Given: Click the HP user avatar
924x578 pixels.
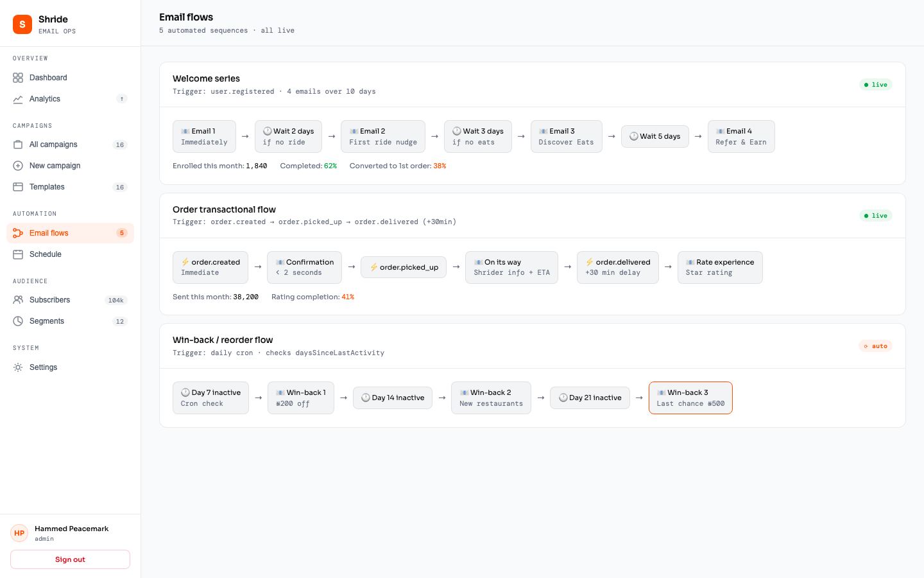Looking at the screenshot, I should (x=19, y=533).
